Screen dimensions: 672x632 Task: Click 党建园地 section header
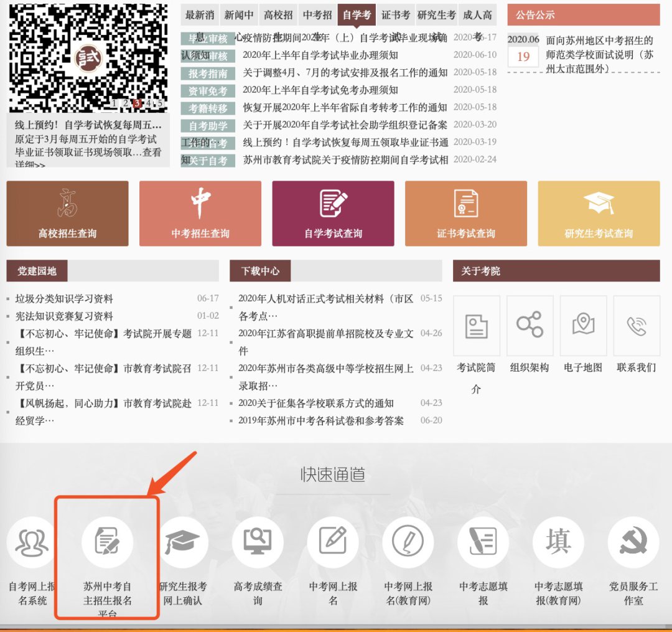(x=37, y=271)
